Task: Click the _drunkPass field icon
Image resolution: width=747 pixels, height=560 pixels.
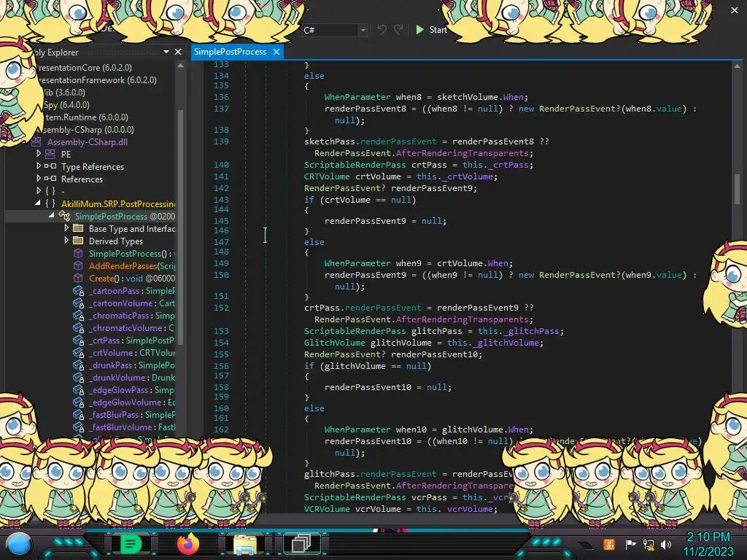Action: tap(79, 365)
